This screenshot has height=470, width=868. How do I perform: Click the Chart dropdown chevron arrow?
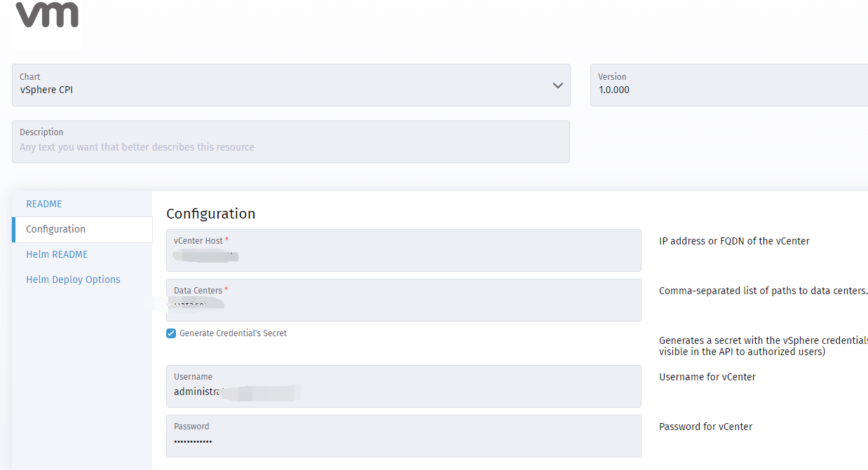[x=557, y=85]
